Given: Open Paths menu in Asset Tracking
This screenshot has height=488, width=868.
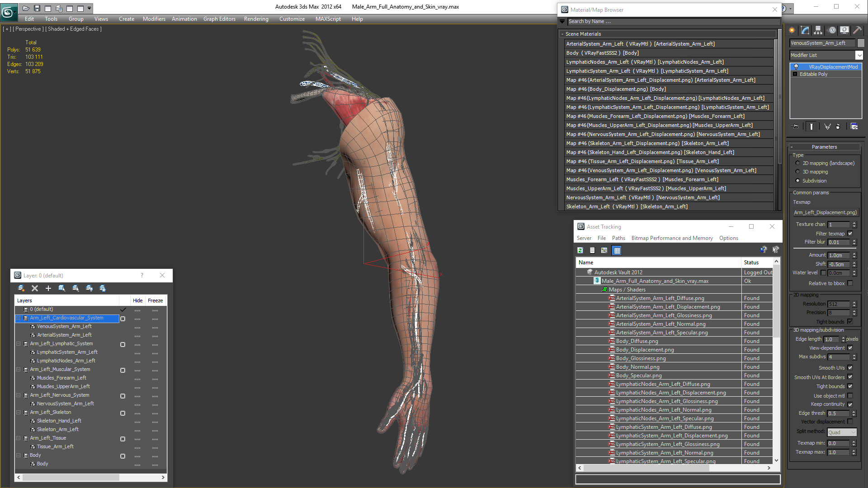Looking at the screenshot, I should coord(618,238).
